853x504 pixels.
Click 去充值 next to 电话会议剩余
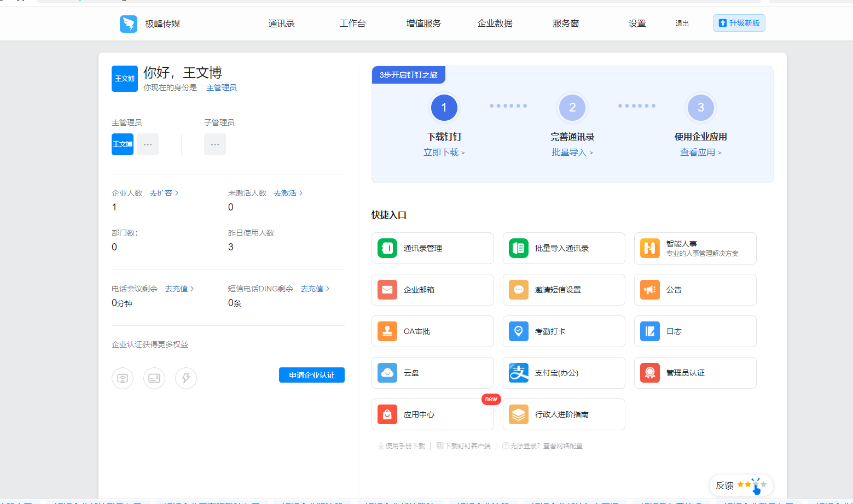click(179, 289)
